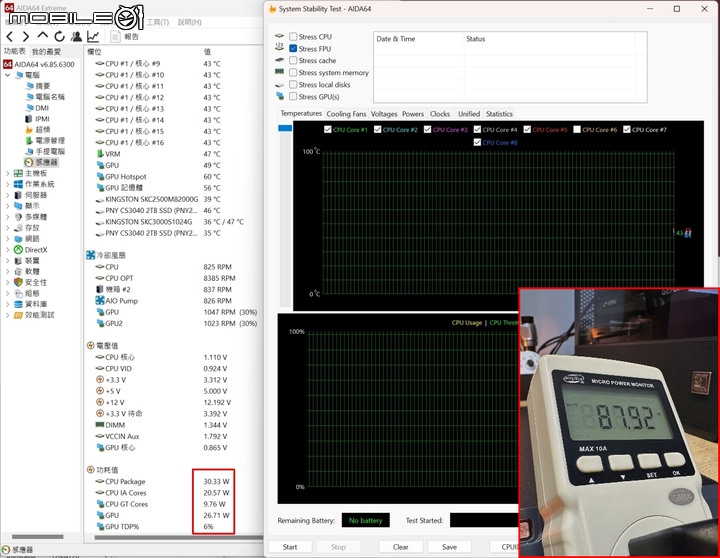Open the 我的最愛 favorites tab
Image resolution: width=720 pixels, height=558 pixels.
[x=46, y=51]
